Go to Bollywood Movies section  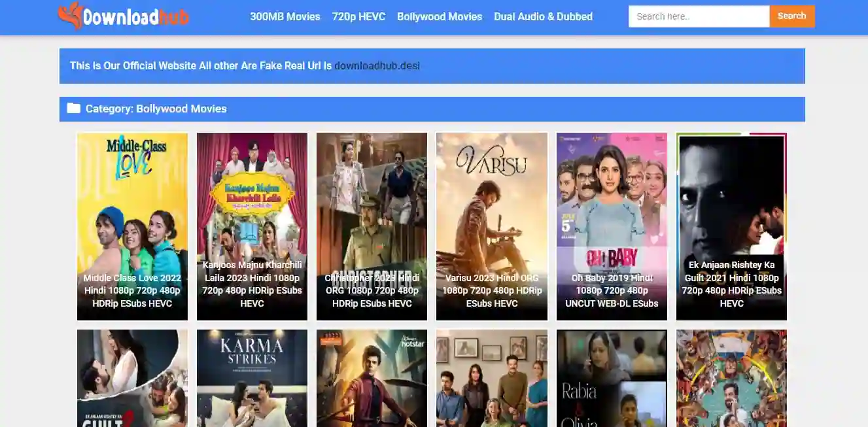click(x=440, y=16)
